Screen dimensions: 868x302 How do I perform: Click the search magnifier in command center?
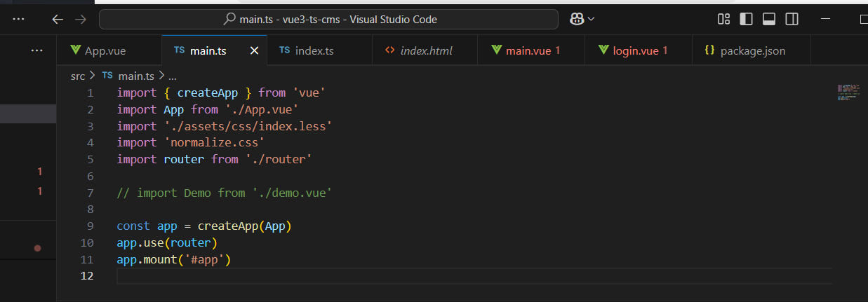[229, 19]
